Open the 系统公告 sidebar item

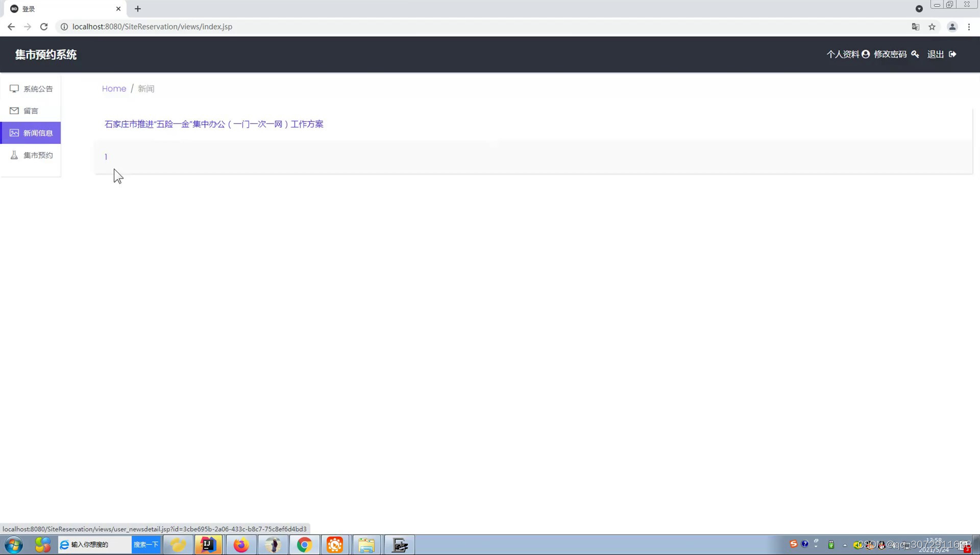tap(31, 89)
